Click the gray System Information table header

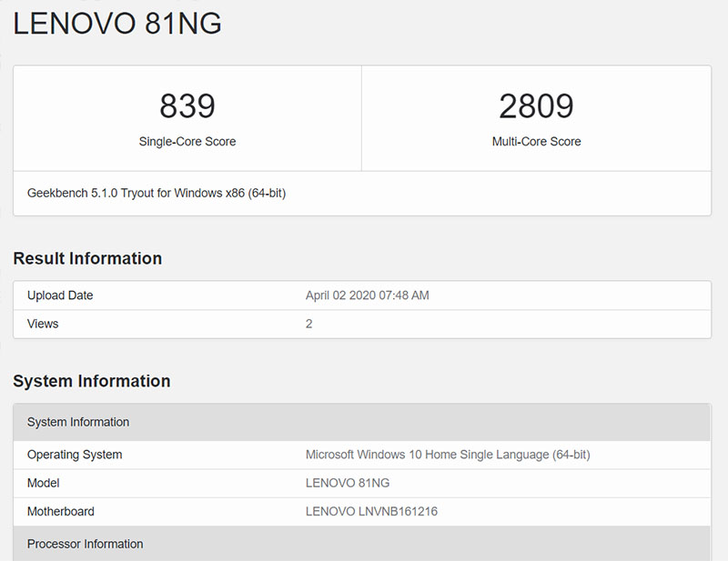(x=78, y=422)
